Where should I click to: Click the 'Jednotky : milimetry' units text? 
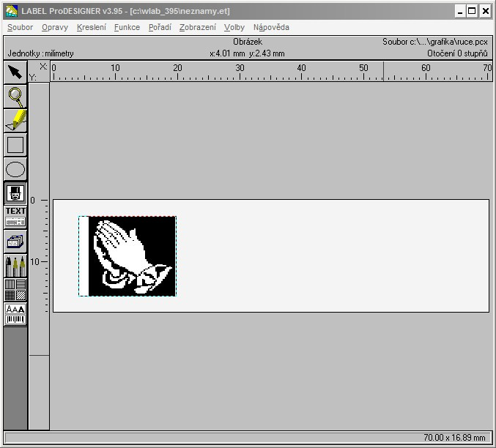point(40,53)
